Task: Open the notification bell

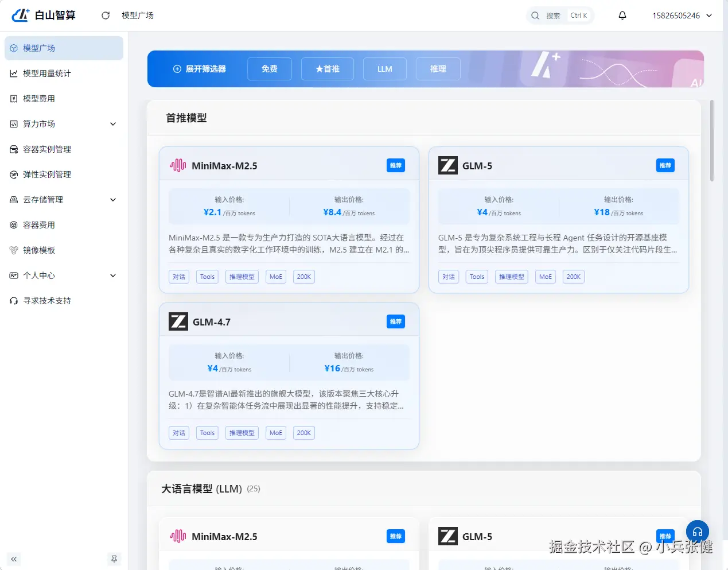Action: (622, 15)
